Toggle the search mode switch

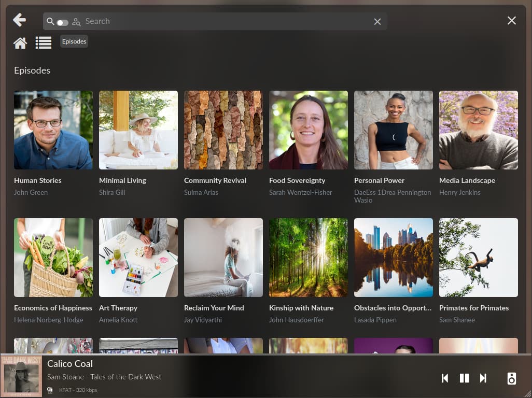62,22
